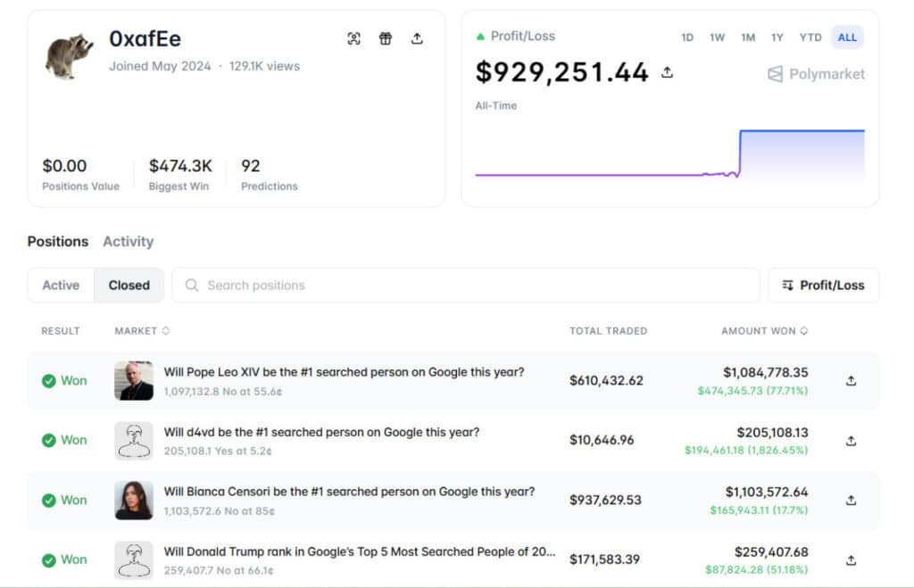Open d4vd market thumbnail
Screen dimensions: 914x588
coord(134,441)
